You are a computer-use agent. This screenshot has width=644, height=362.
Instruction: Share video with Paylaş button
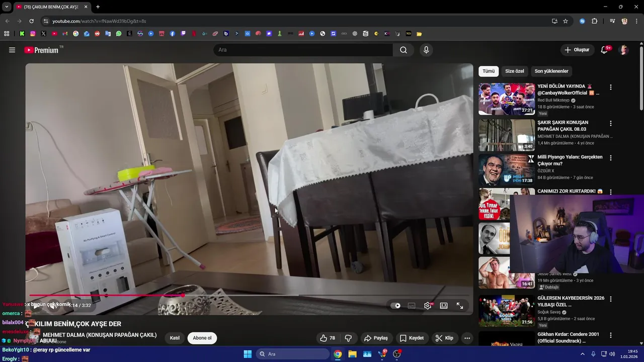point(376,338)
